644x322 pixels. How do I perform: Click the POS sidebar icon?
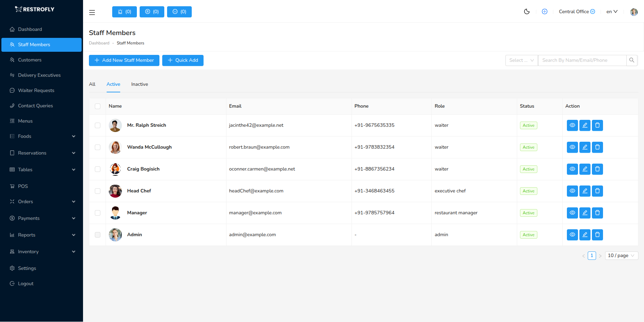(x=12, y=186)
